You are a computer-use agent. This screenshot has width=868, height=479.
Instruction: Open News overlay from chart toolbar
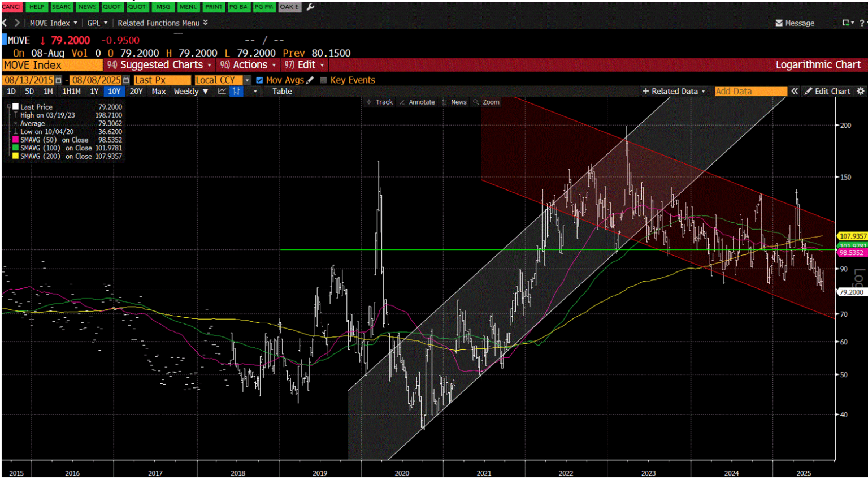tap(456, 102)
